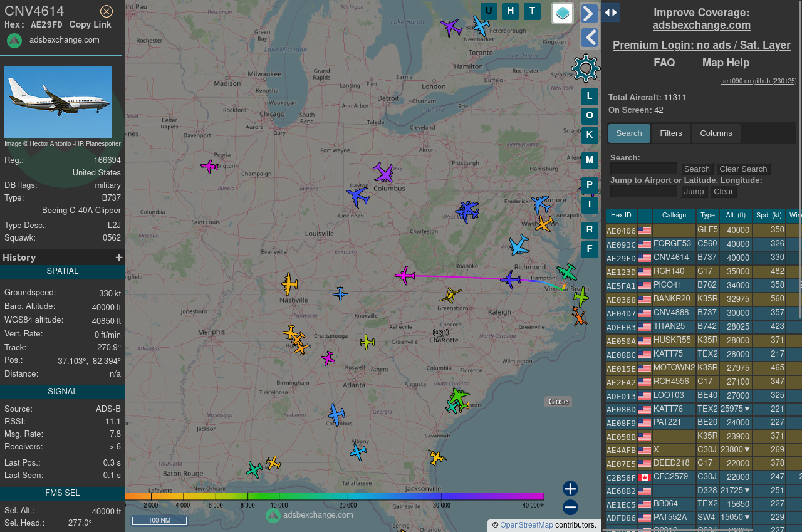Open adsbexchange.com Improve Coverage link
The image size is (802, 532).
pos(701,25)
